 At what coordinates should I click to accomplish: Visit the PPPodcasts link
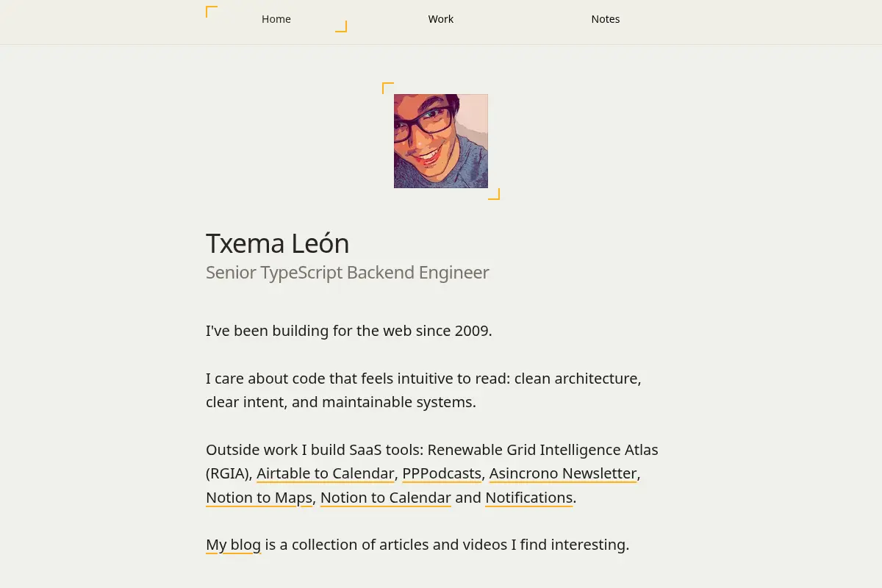click(442, 473)
